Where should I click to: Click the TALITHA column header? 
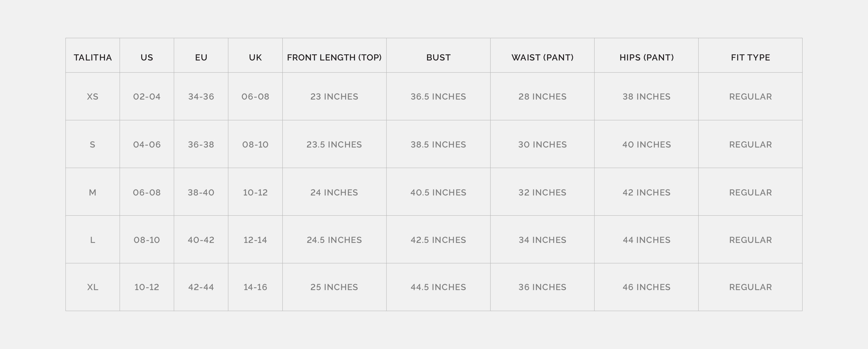(93, 58)
